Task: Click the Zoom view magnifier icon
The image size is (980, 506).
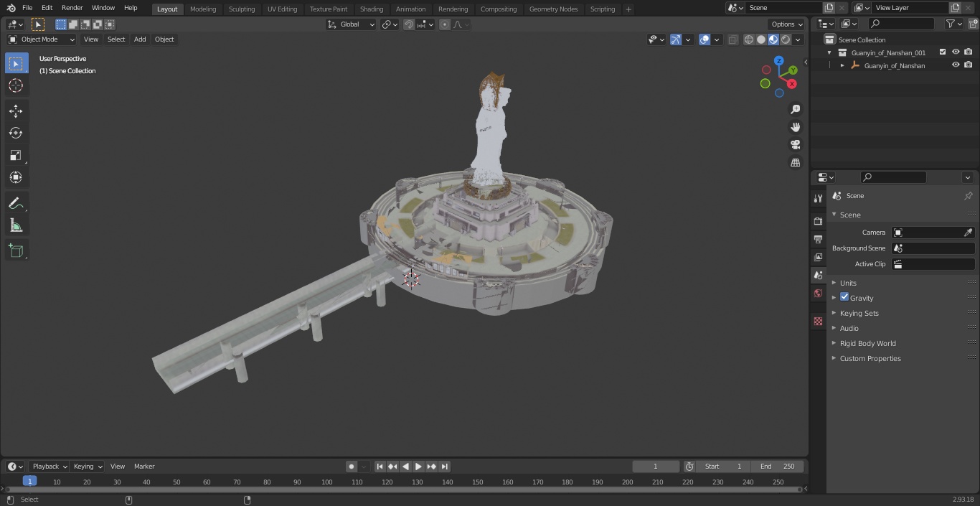Action: [x=795, y=109]
